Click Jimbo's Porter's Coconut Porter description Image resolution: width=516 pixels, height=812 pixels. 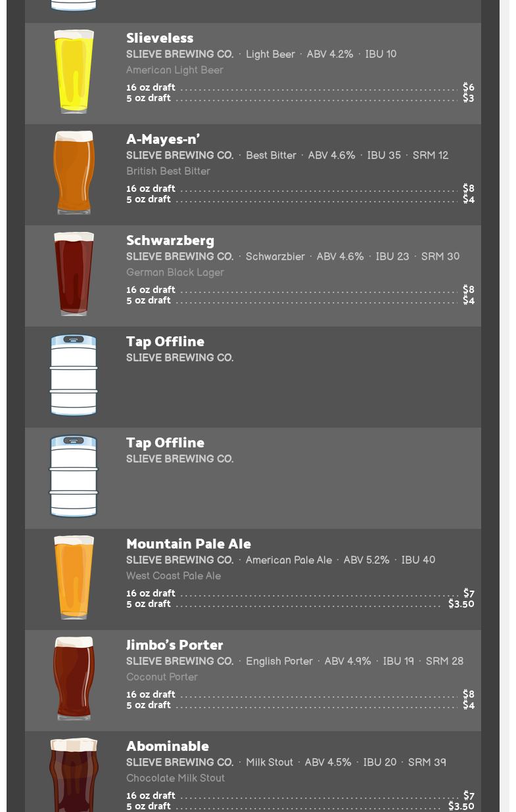[162, 677]
